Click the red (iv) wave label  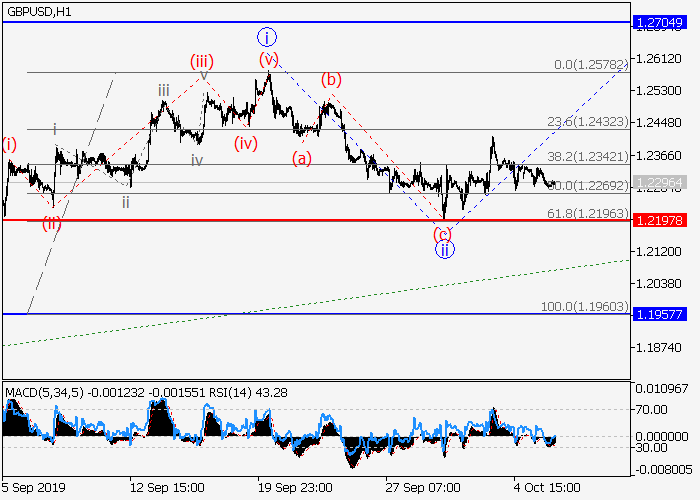tap(247, 142)
